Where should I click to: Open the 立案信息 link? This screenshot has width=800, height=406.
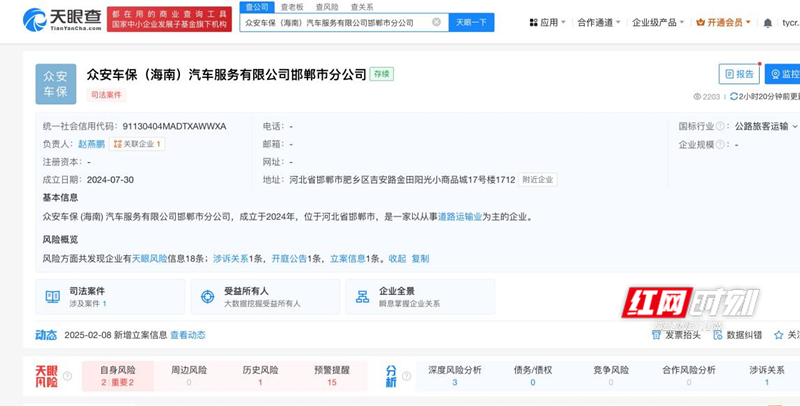click(x=348, y=259)
